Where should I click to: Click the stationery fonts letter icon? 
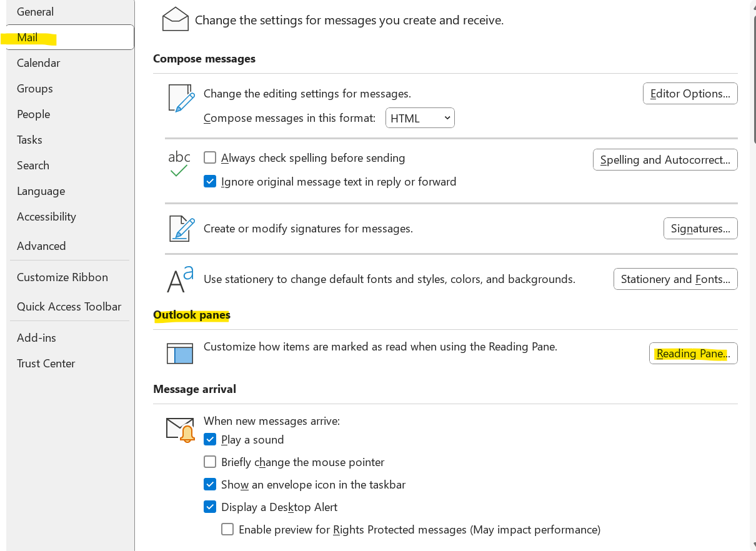180,279
